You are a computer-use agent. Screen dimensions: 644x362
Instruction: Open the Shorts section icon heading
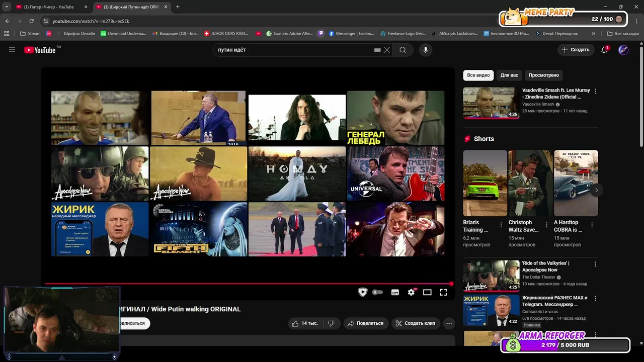[467, 139]
